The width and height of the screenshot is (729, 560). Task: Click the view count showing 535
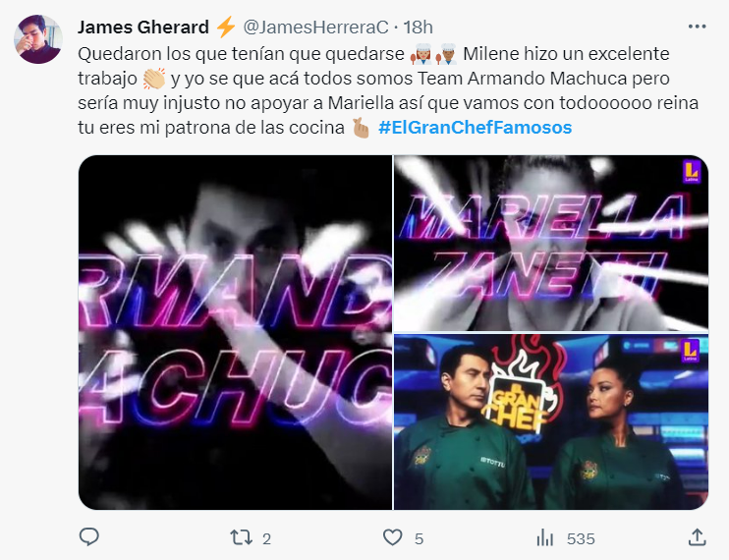pyautogui.click(x=581, y=538)
